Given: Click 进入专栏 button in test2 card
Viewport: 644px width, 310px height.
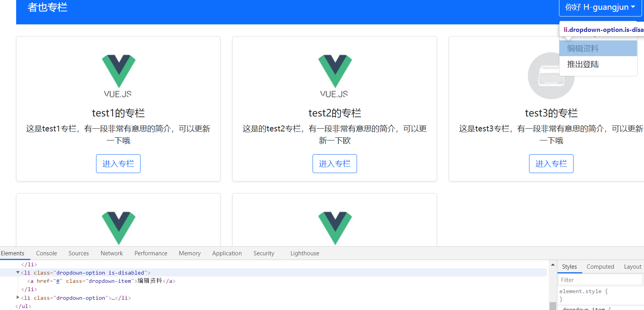Looking at the screenshot, I should point(335,164).
